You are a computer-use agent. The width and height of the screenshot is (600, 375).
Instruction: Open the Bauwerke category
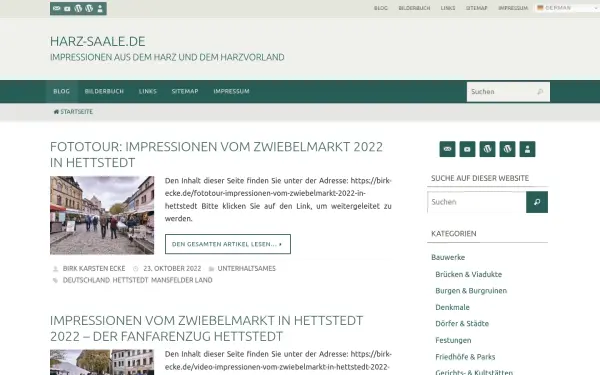click(448, 257)
